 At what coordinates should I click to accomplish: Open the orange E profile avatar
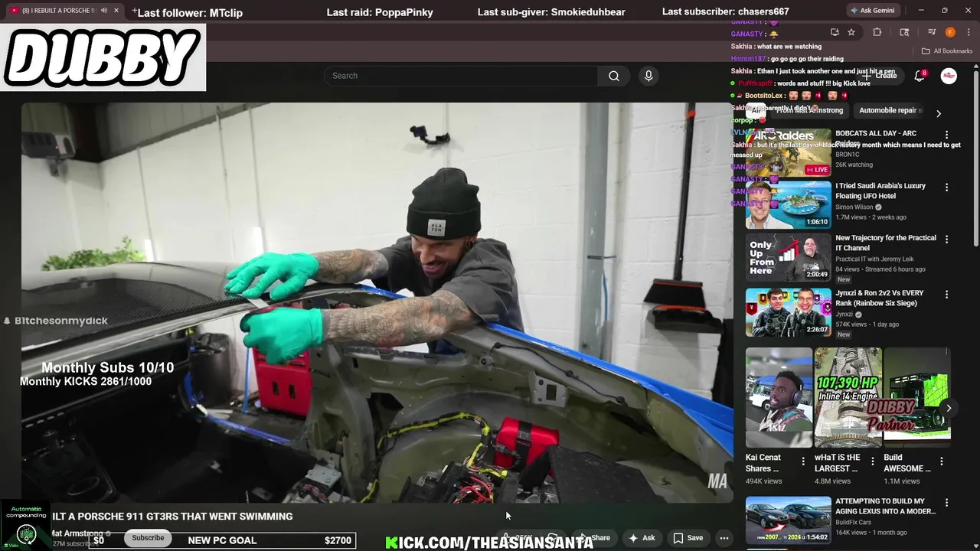950,32
